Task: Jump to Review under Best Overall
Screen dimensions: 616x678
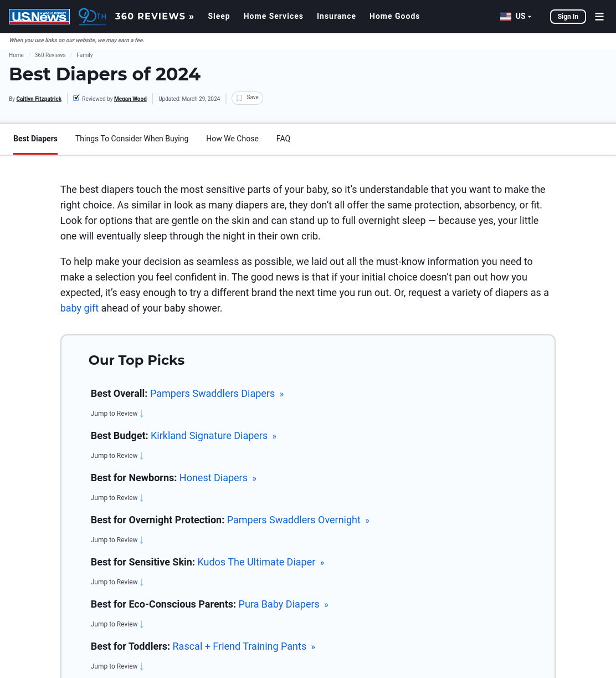Action: [117, 414]
